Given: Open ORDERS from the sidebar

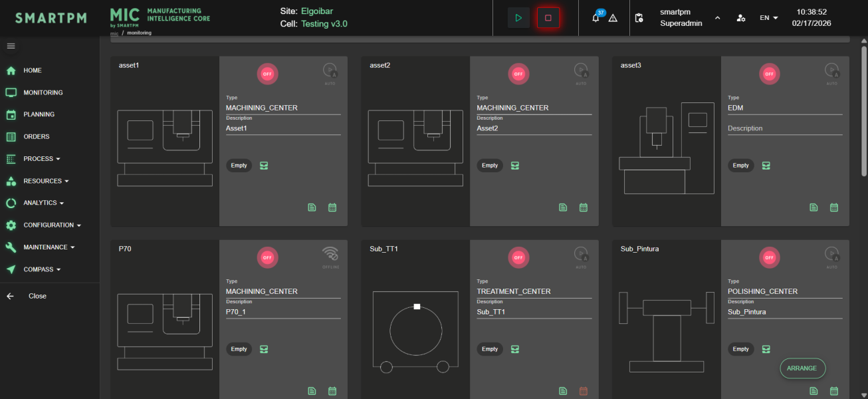Looking at the screenshot, I should tap(36, 136).
